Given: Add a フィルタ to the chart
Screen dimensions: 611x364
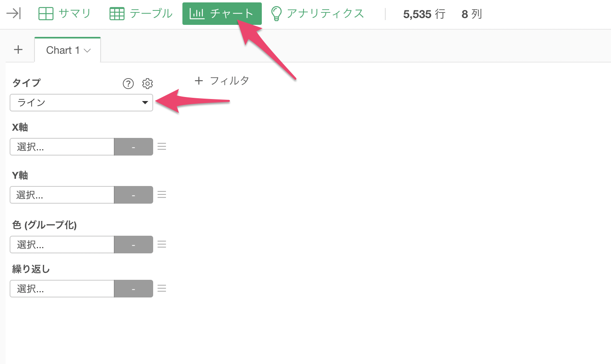Looking at the screenshot, I should (x=222, y=81).
